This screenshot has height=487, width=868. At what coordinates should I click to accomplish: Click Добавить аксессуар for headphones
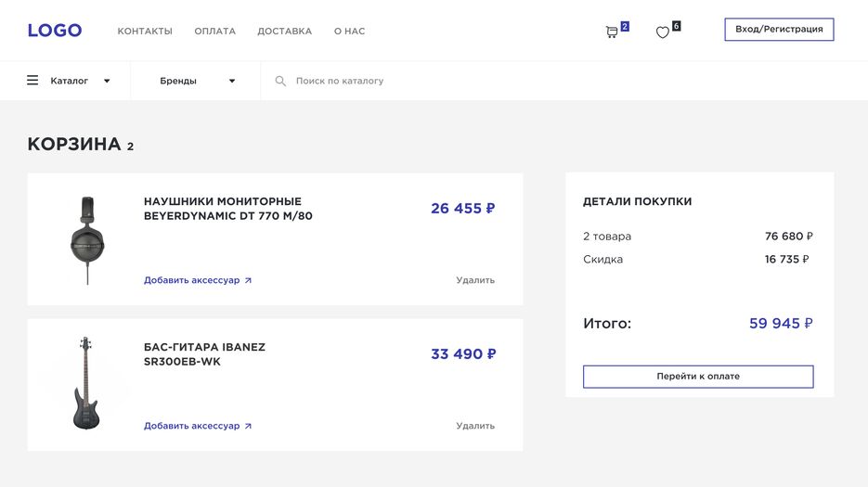191,280
